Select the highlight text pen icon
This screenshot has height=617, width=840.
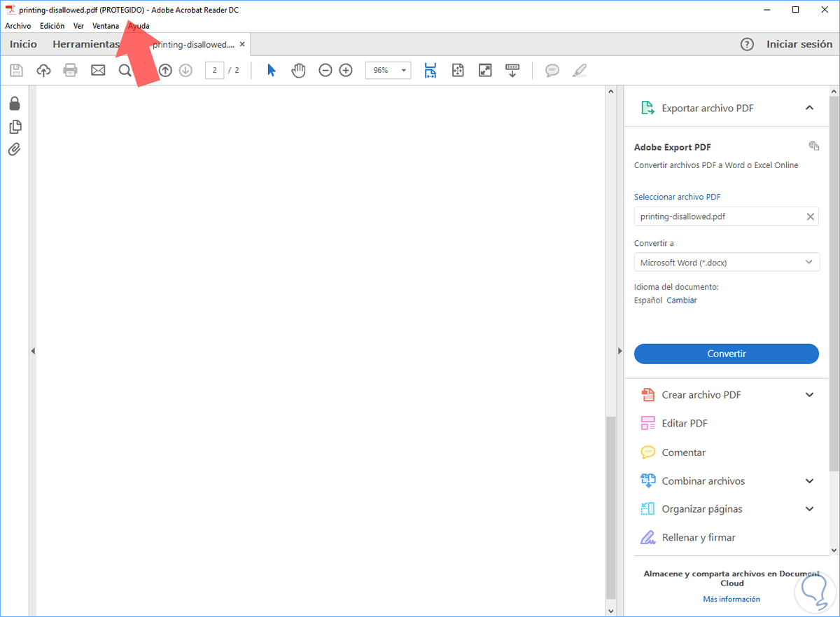pyautogui.click(x=580, y=71)
